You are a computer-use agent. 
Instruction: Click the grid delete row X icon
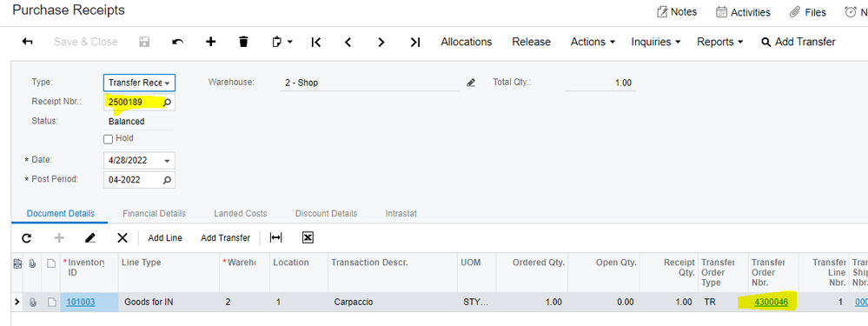[x=123, y=238]
